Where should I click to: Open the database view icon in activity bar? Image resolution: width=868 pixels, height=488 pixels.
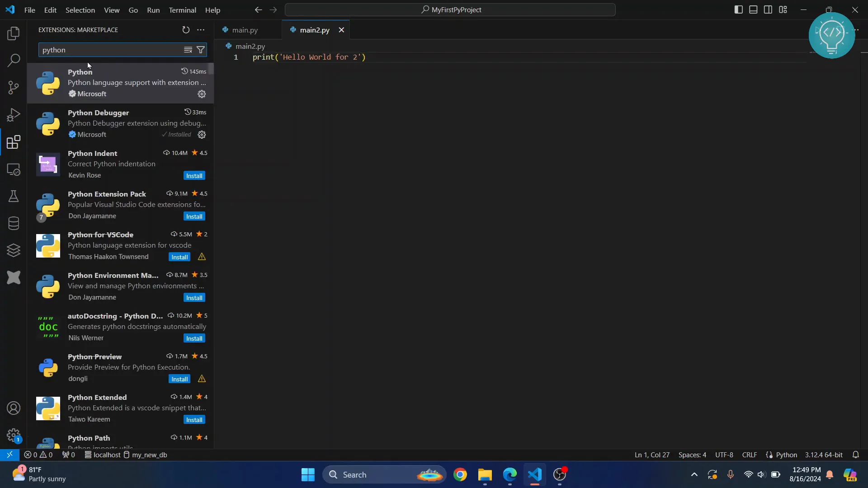click(14, 223)
